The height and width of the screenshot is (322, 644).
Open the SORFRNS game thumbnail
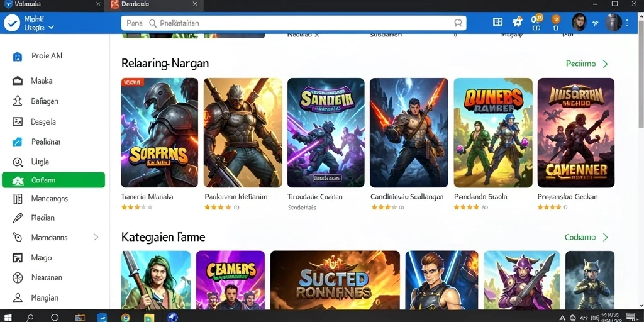(159, 133)
